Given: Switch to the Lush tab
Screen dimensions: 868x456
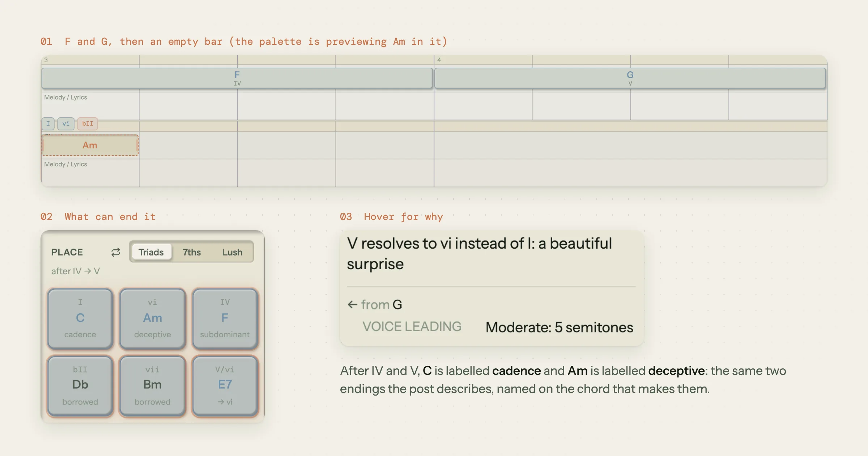Looking at the screenshot, I should [232, 252].
